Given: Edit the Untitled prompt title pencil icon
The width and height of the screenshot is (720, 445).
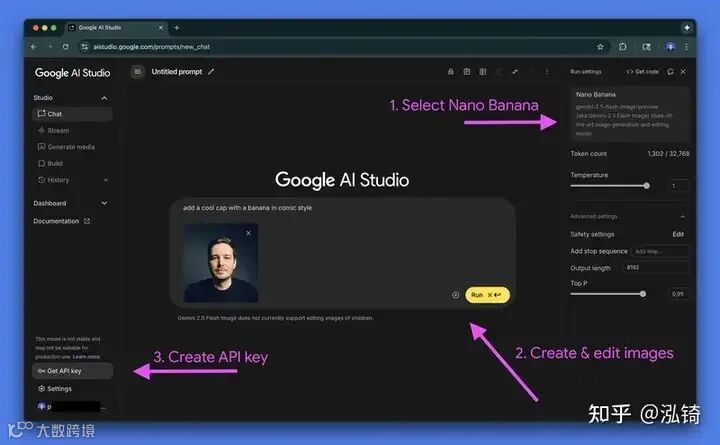Looking at the screenshot, I should tap(211, 72).
